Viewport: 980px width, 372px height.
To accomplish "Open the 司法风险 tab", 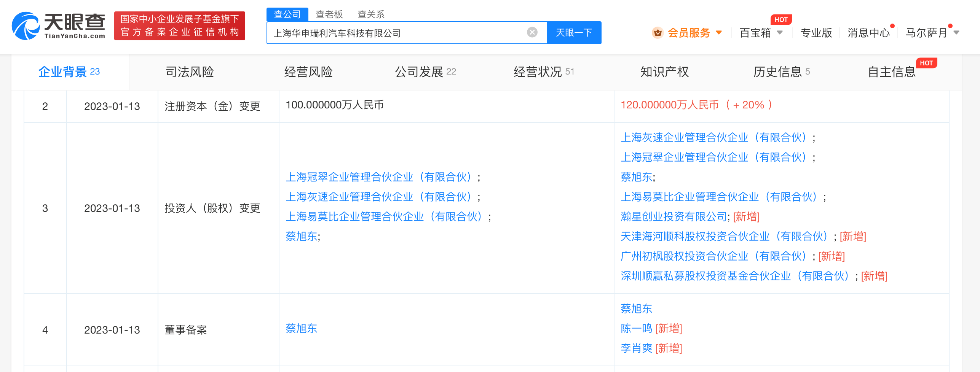I will (190, 72).
